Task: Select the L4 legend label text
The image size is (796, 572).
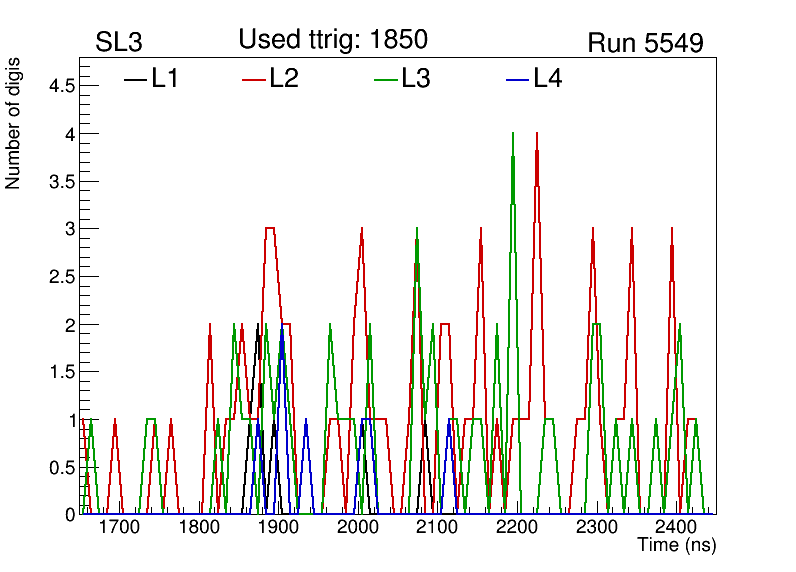Action: tap(548, 79)
